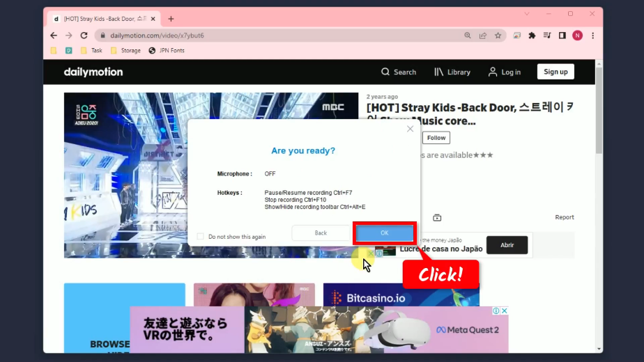Click the tab search chevron in title bar
This screenshot has width=644, height=362.
(x=526, y=14)
